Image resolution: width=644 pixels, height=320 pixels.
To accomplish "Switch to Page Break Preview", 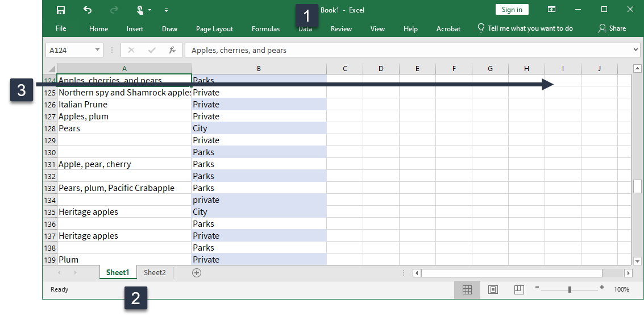I will pyautogui.click(x=518, y=290).
